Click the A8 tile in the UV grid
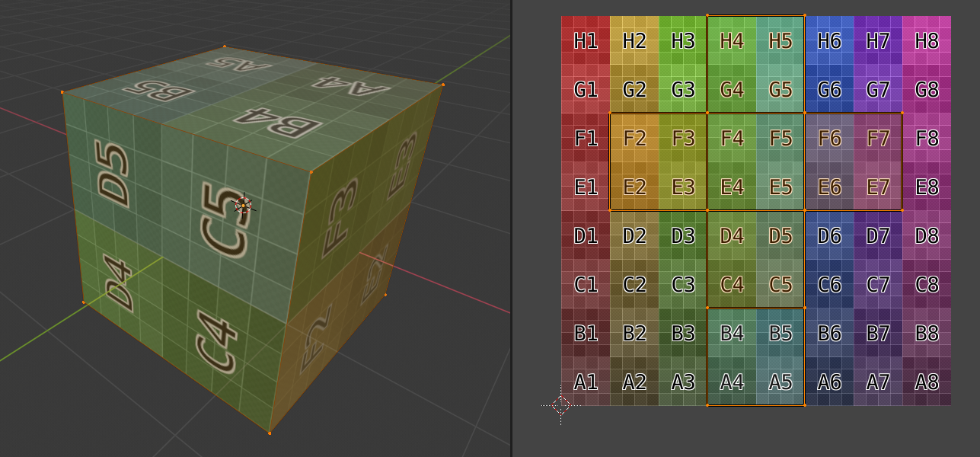Screen dimensions: 980x457 coord(927,382)
